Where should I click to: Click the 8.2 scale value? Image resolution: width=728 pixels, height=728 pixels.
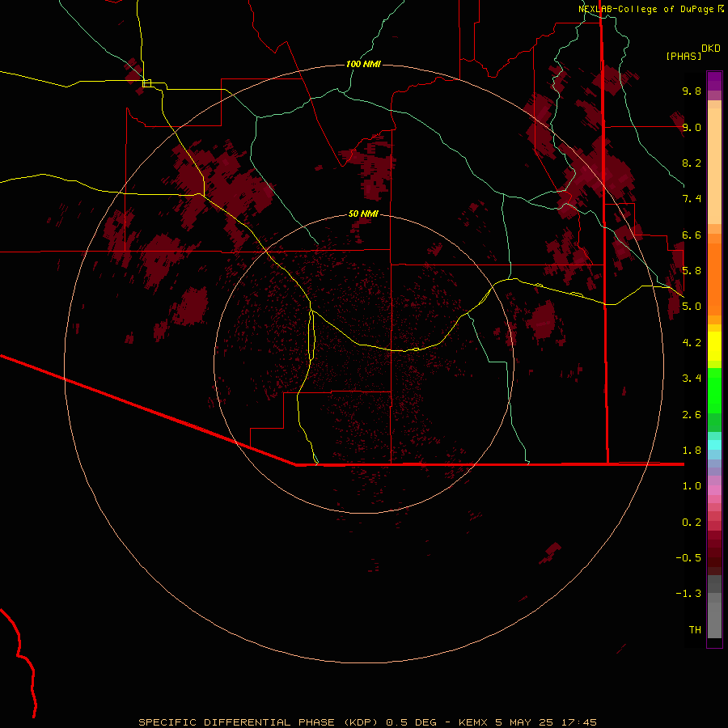pos(692,163)
